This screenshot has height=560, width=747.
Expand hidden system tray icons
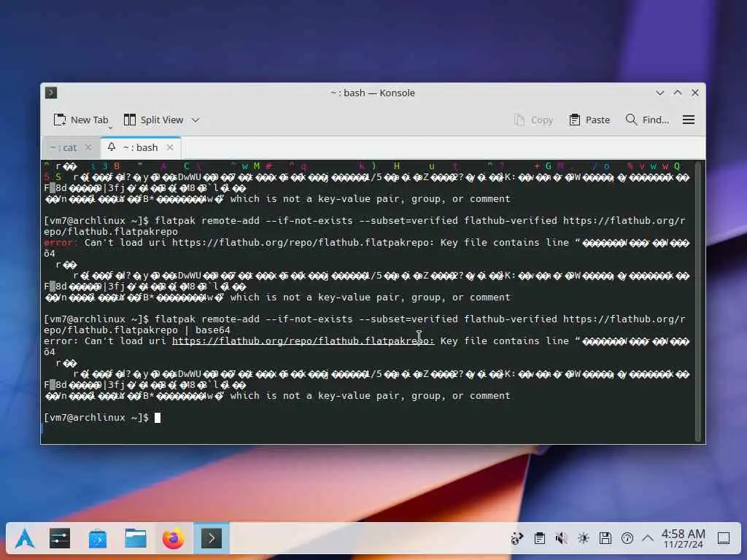[x=648, y=539]
